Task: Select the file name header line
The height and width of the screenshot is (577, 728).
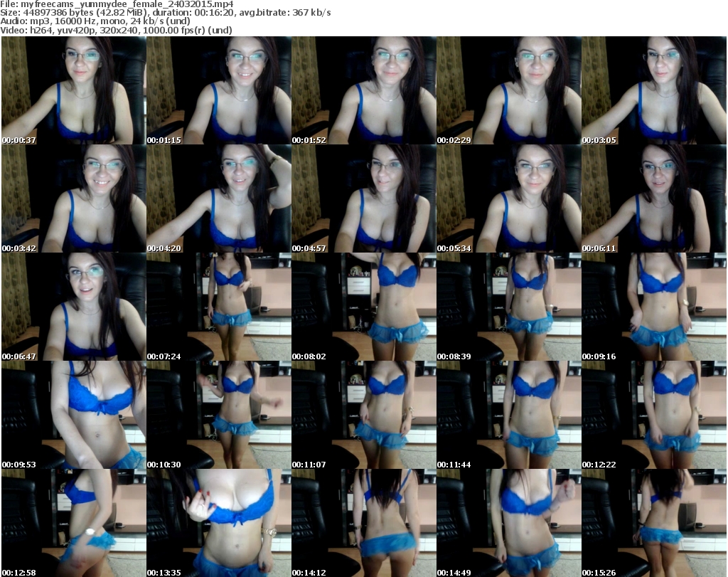Action: (x=117, y=4)
